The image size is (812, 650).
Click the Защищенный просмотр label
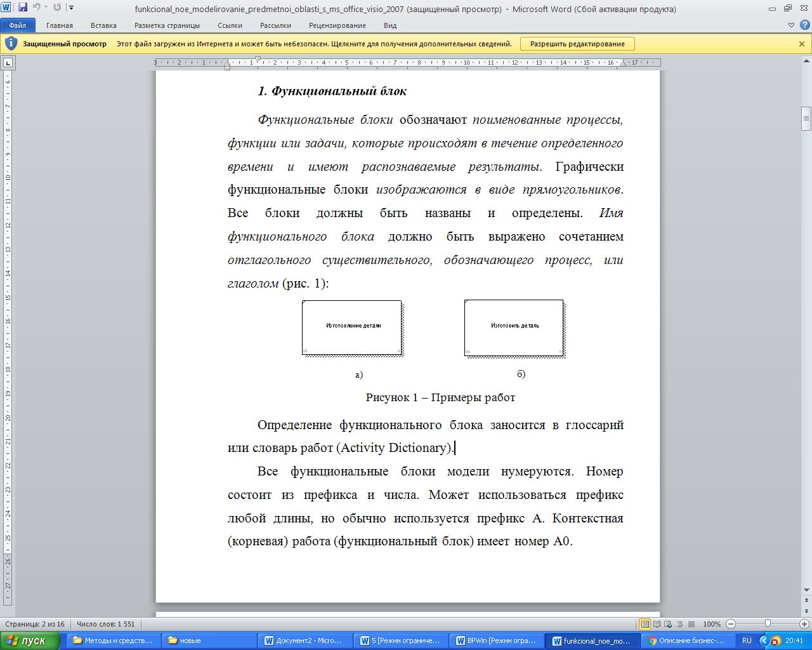tap(65, 44)
